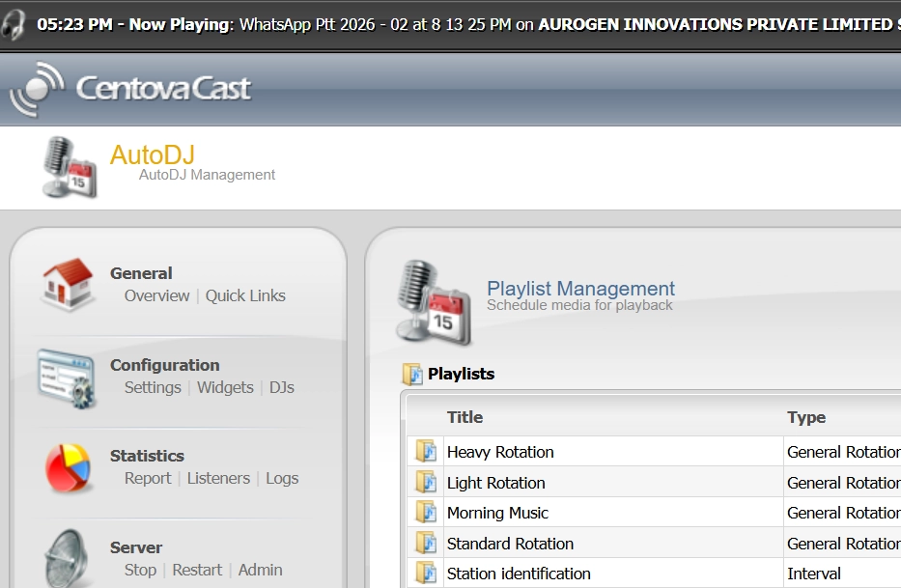Click Admin under Server
Viewport: 901px width, 588px height.
click(261, 570)
